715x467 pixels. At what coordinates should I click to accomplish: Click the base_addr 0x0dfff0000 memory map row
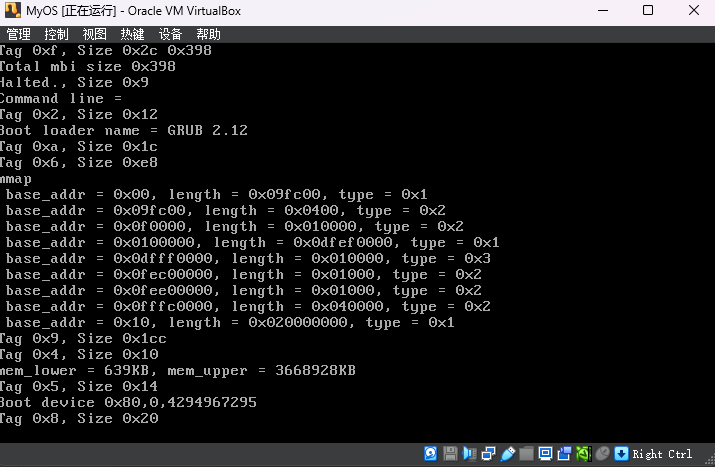[248, 259]
